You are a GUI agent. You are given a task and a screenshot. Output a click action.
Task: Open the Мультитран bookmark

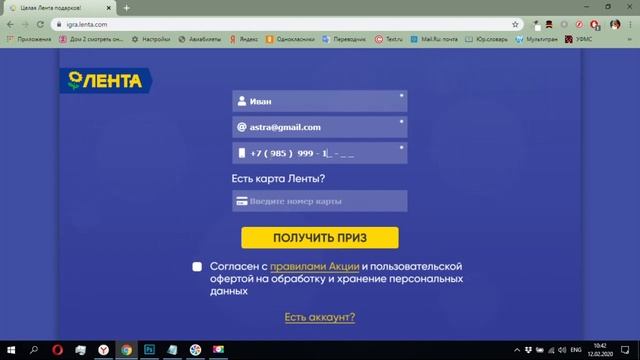tap(536, 39)
